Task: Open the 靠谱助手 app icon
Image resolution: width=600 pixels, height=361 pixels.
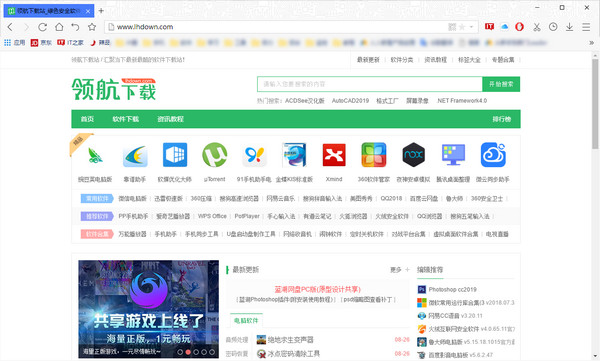Action: (135, 155)
